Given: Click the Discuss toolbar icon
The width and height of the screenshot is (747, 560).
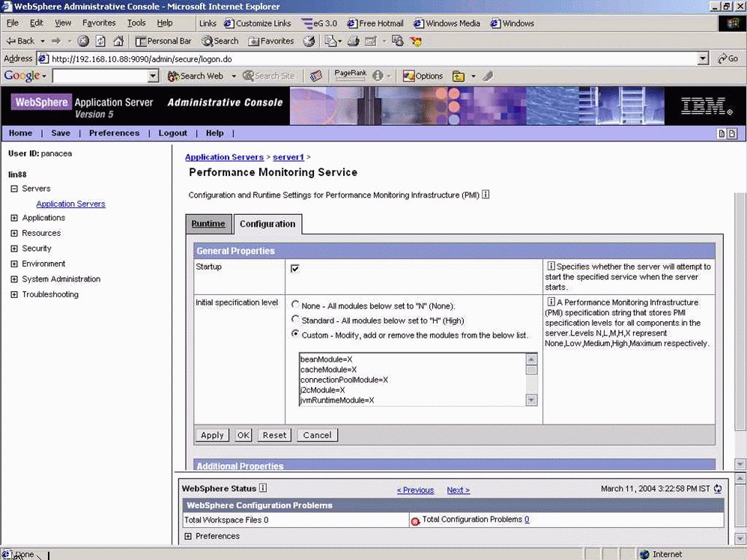Looking at the screenshot, I should tap(398, 41).
